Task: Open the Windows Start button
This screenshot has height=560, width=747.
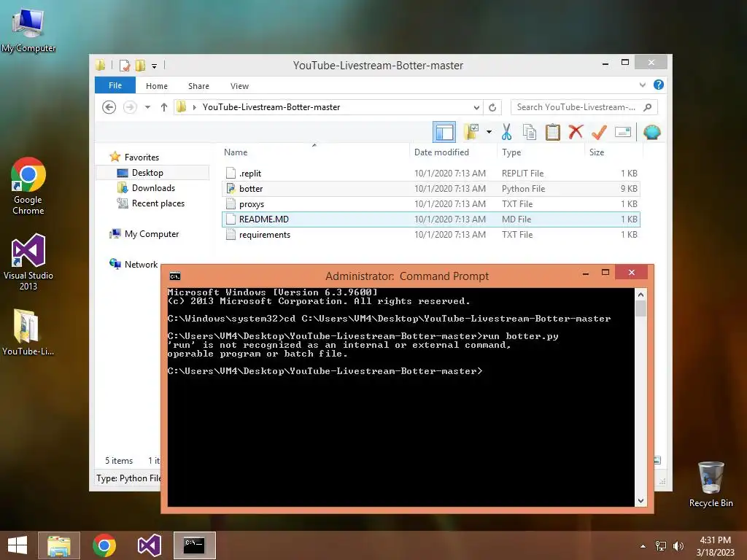Action: click(x=18, y=545)
